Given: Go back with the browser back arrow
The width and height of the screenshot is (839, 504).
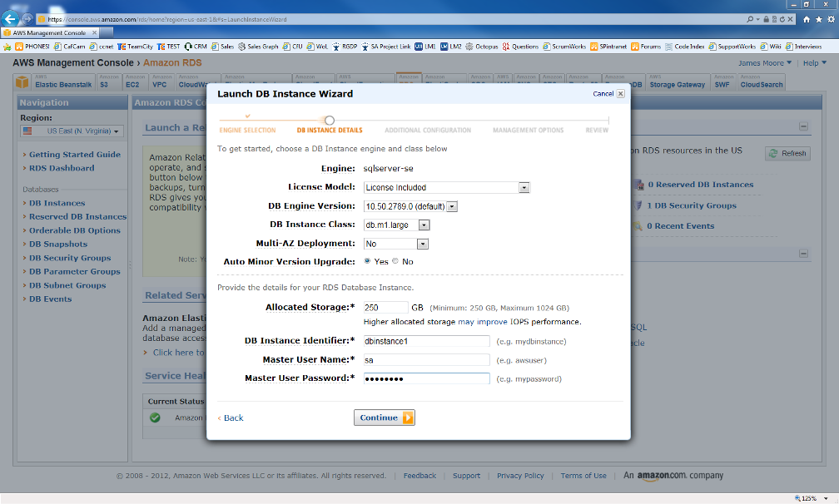Looking at the screenshot, I should 10,18.
